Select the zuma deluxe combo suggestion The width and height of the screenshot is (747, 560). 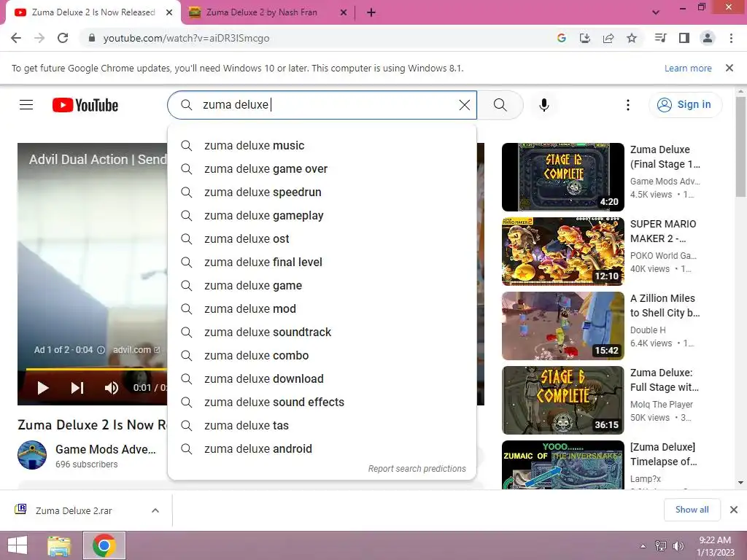coord(322,355)
